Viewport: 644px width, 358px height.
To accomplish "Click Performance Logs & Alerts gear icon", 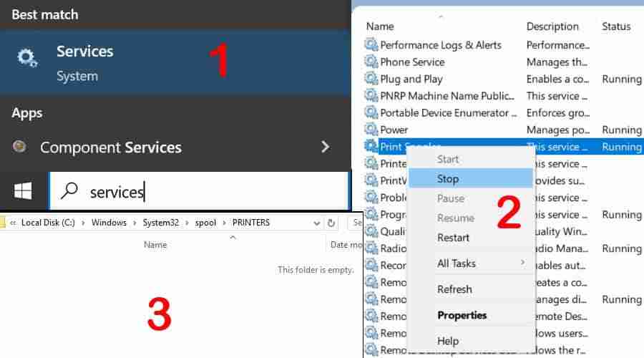I will [371, 44].
